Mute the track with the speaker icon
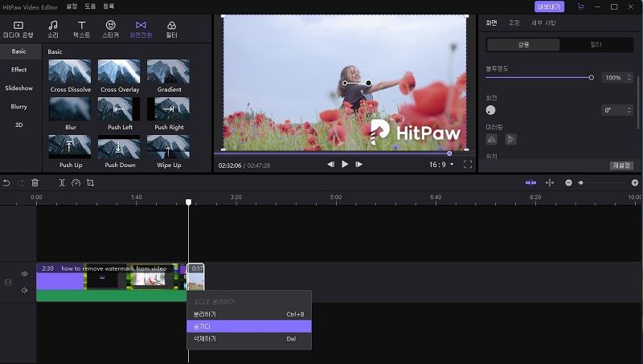The height and width of the screenshot is (364, 643). click(x=24, y=290)
